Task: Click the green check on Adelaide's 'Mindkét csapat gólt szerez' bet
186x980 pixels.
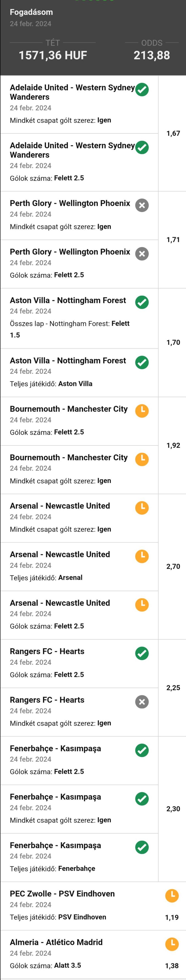Action: pos(142,90)
